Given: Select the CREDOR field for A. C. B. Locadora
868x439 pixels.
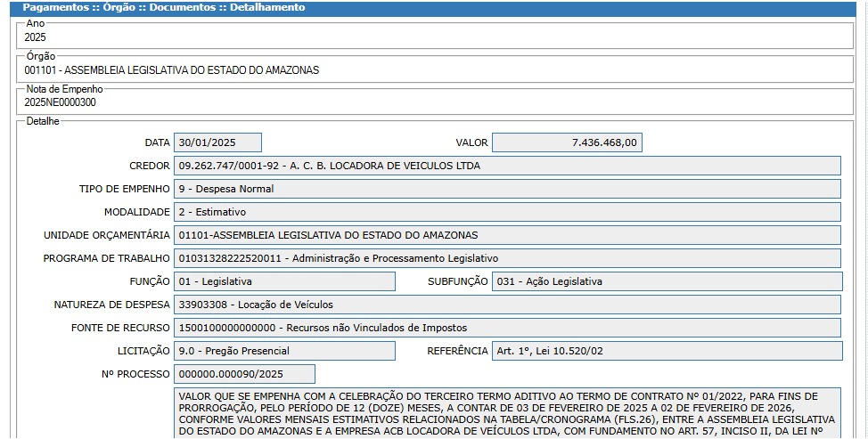Looking at the screenshot, I should pos(507,166).
